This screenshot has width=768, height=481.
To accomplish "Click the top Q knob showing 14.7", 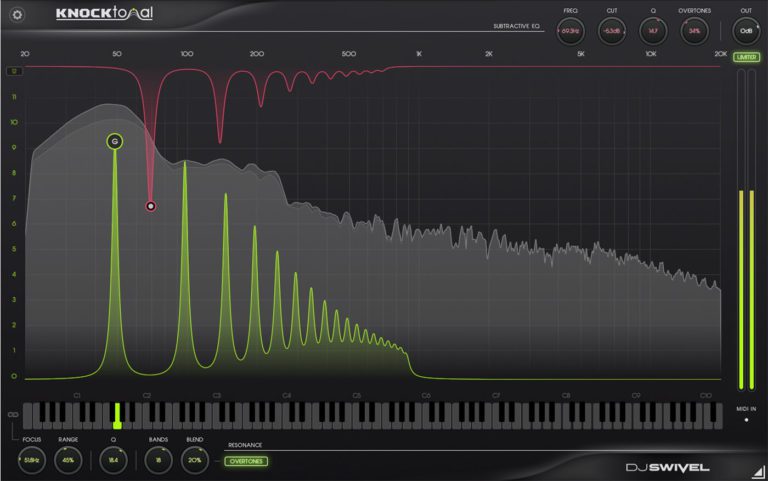I will pyautogui.click(x=653, y=31).
